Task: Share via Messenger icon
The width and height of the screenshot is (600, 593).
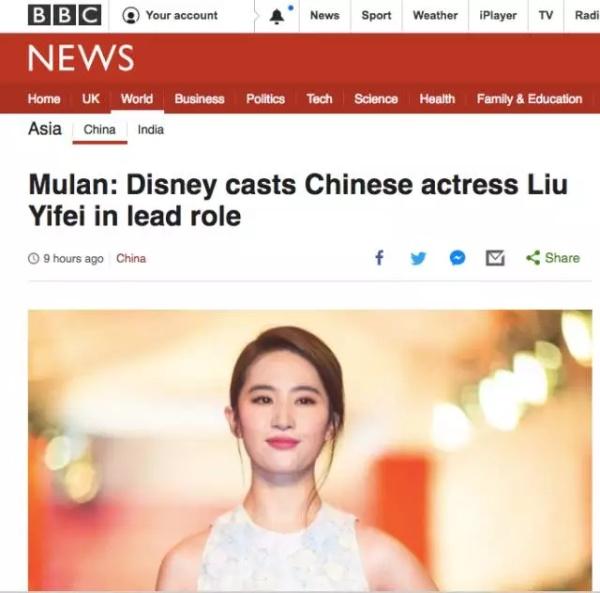Action: 457,258
